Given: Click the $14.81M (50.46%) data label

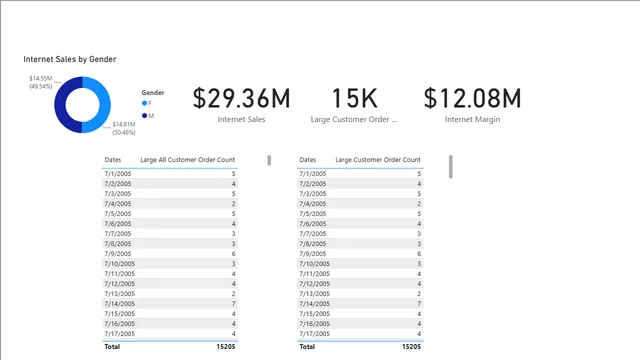Looking at the screenshot, I should [124, 128].
